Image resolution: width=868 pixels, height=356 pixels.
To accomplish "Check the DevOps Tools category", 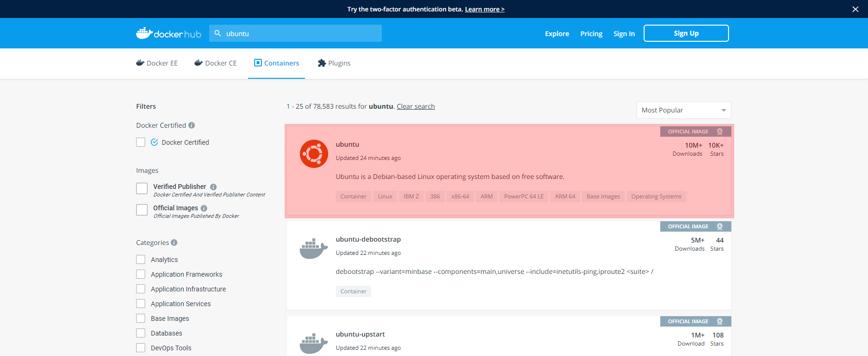I will (141, 348).
